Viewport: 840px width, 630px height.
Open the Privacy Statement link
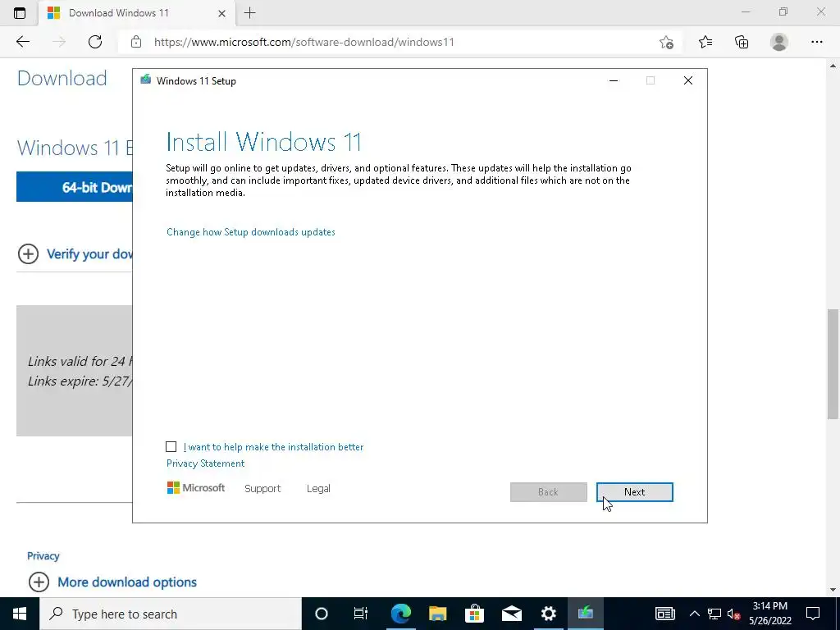205,463
